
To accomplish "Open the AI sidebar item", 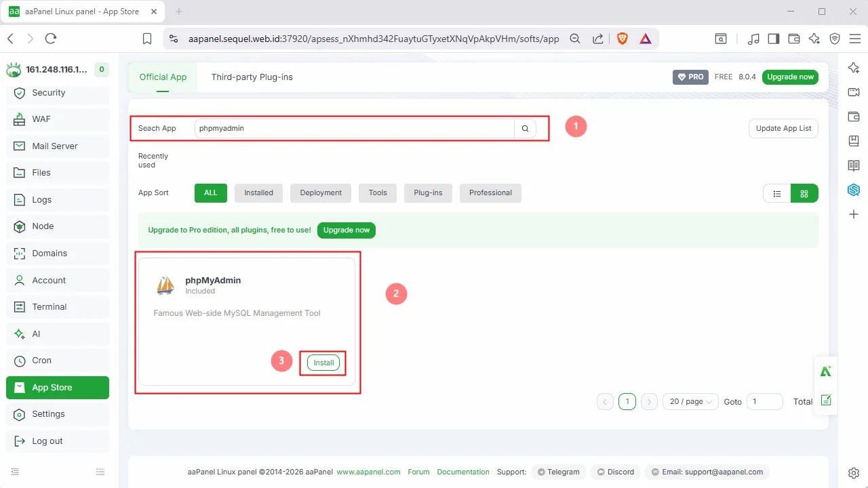I will pyautogui.click(x=58, y=334).
